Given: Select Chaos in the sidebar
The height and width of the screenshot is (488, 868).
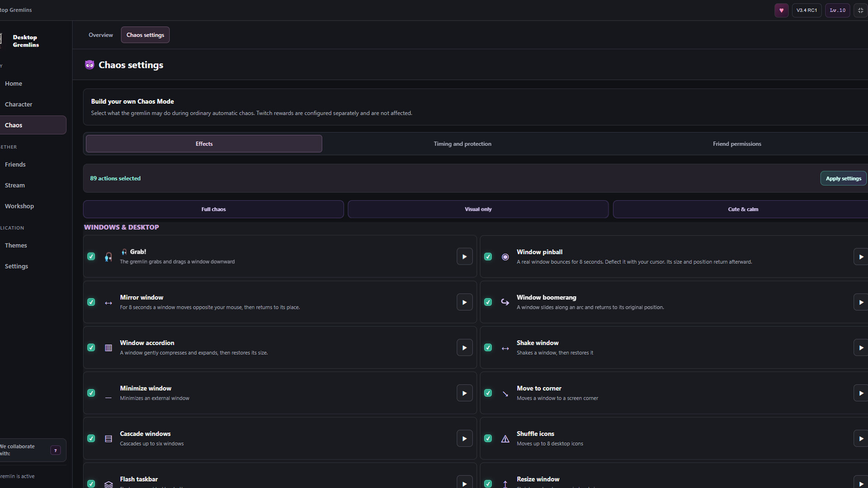Looking at the screenshot, I should click(x=33, y=125).
